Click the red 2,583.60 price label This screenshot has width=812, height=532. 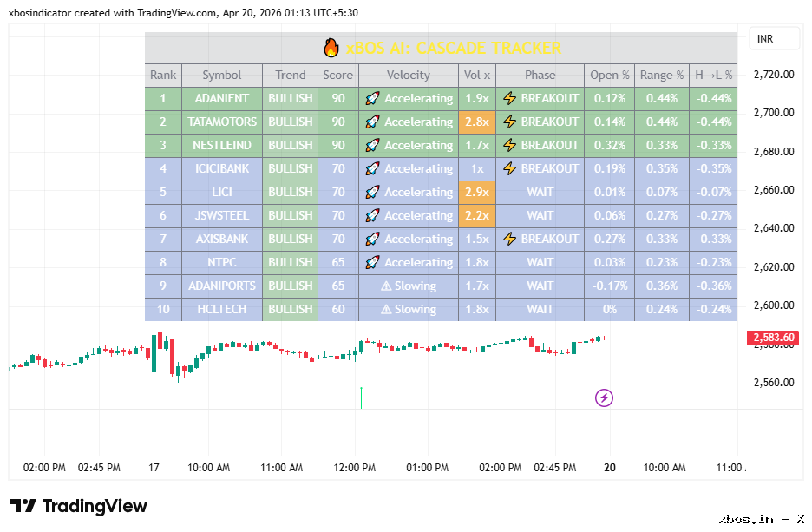pyautogui.click(x=773, y=338)
